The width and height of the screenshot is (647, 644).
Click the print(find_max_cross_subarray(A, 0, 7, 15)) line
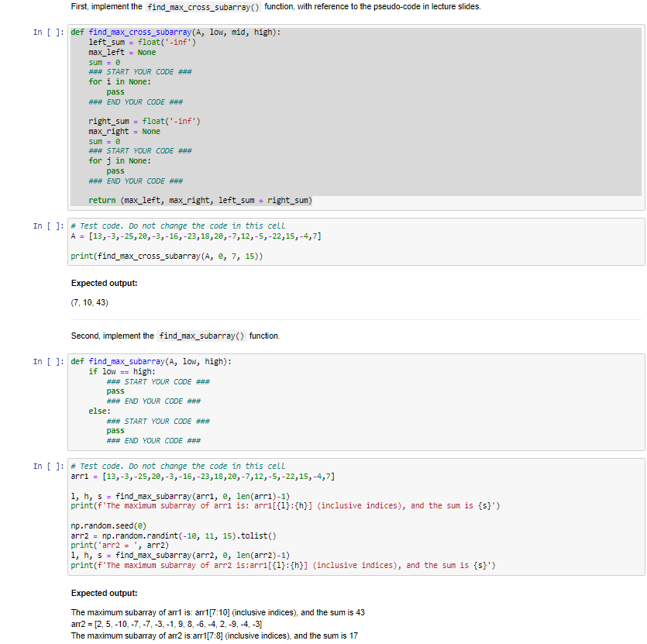coord(167,257)
